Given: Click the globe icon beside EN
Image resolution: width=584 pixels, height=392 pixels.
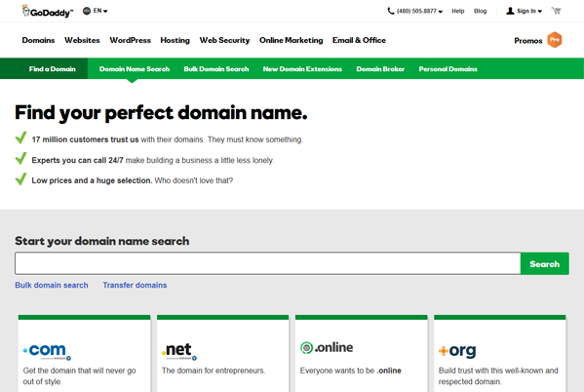Looking at the screenshot, I should [87, 11].
